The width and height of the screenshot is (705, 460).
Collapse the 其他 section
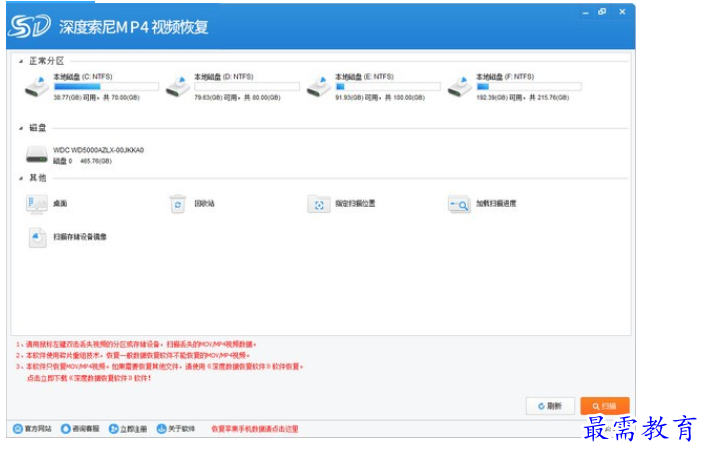point(21,179)
